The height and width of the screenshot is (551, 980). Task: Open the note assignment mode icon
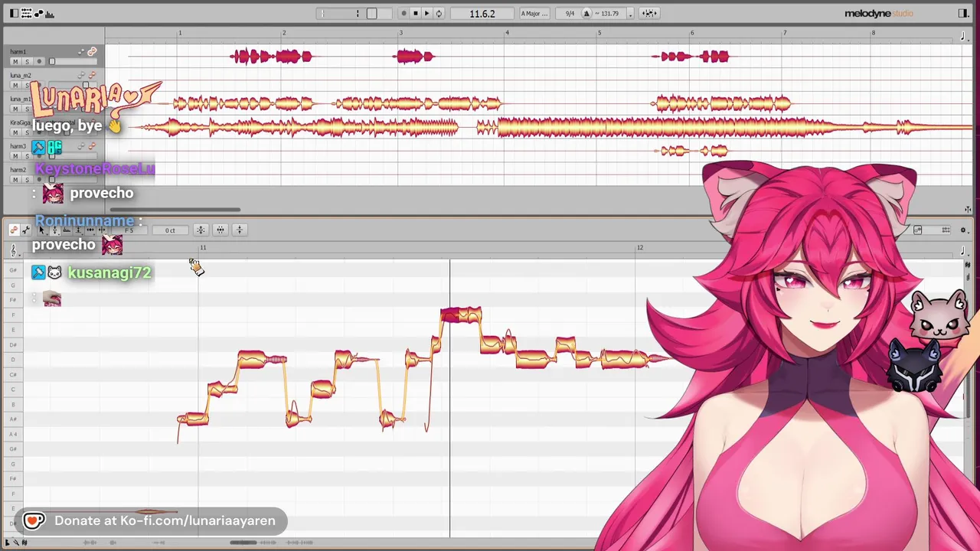[39, 13]
